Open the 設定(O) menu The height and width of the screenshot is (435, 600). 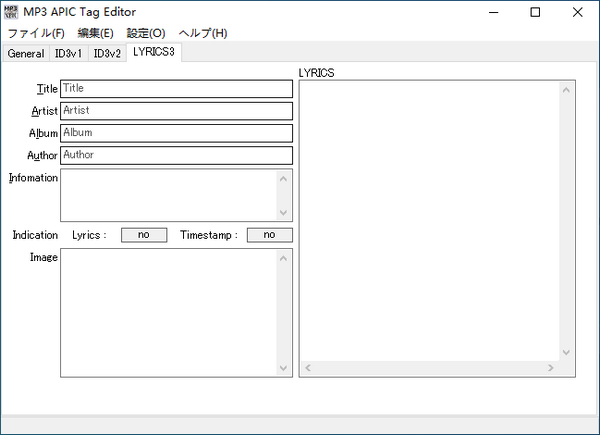tap(146, 33)
